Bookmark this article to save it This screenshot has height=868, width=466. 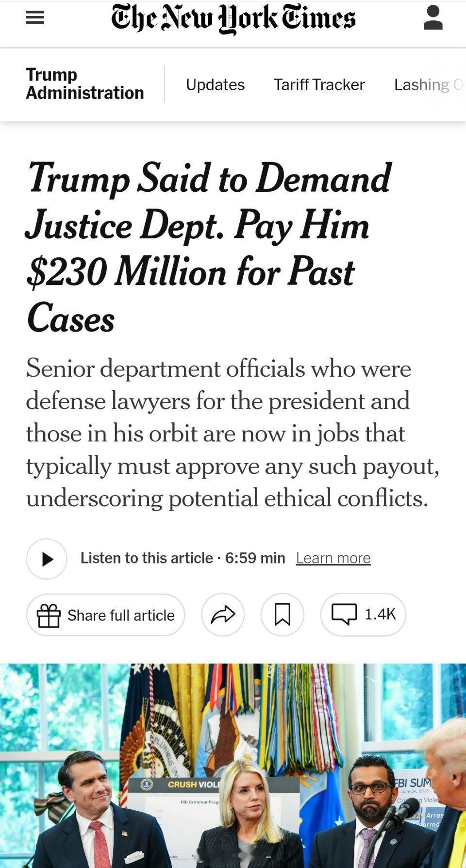[283, 615]
